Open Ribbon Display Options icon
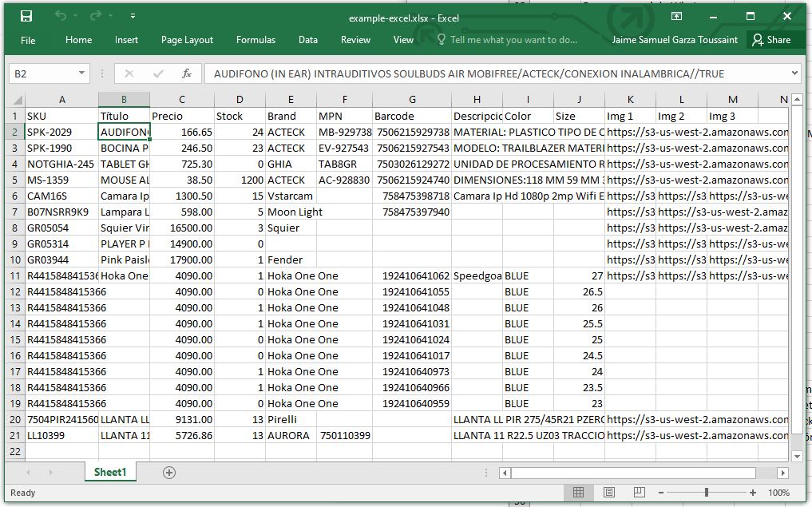Viewport: 812px width, 507px height. 676,17
